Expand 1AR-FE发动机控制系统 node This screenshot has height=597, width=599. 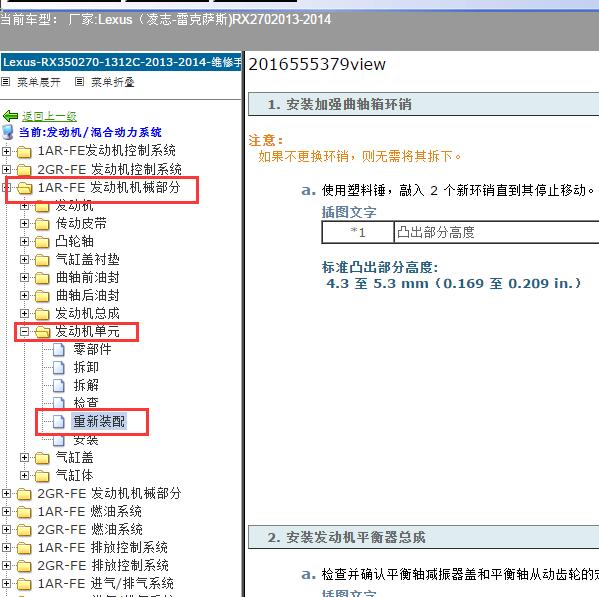point(6,151)
